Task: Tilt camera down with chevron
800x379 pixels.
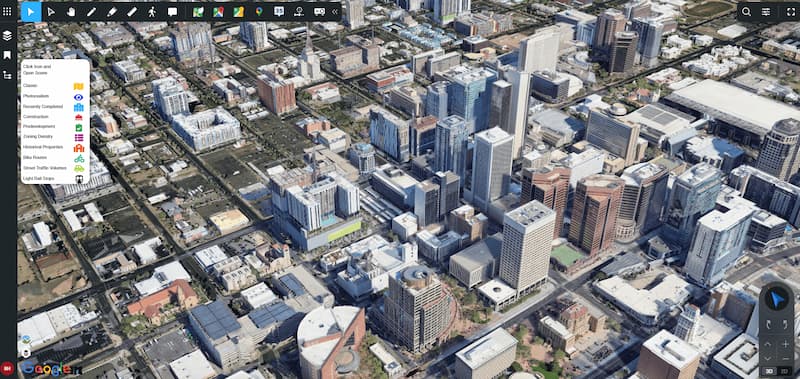Action: pos(768,358)
